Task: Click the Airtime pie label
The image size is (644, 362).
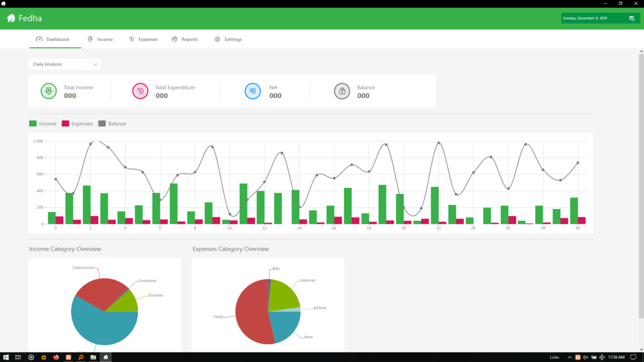Action: (320, 308)
